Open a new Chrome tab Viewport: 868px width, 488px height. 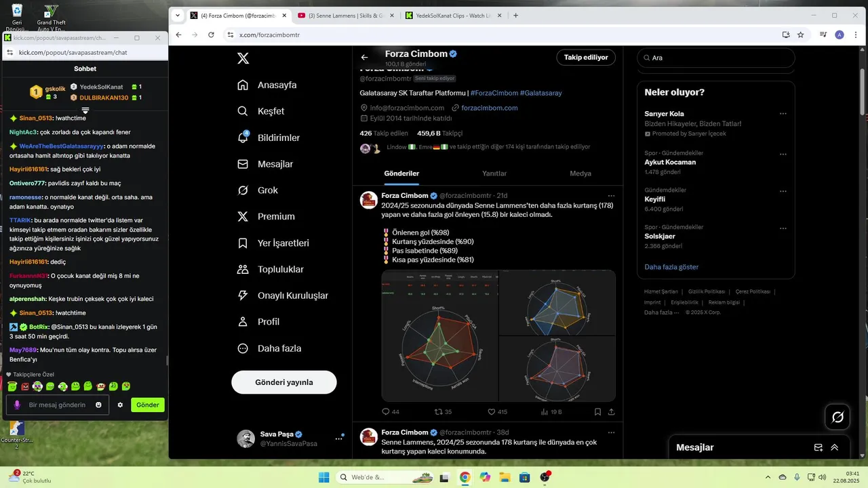pyautogui.click(x=516, y=16)
